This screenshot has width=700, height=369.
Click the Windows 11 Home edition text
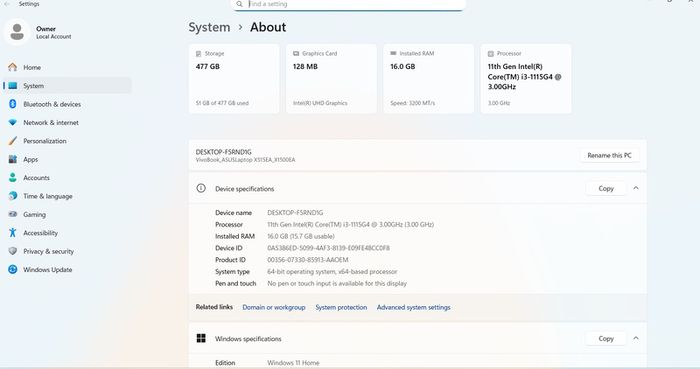[293, 363]
